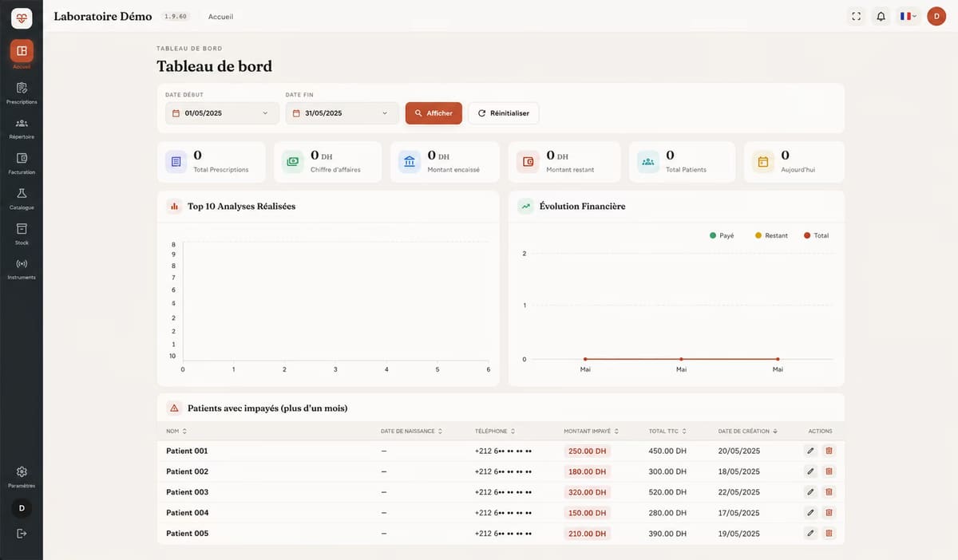Click Top 10 Analyses Réalisées chart icon
The image size is (958, 560).
coord(174,206)
